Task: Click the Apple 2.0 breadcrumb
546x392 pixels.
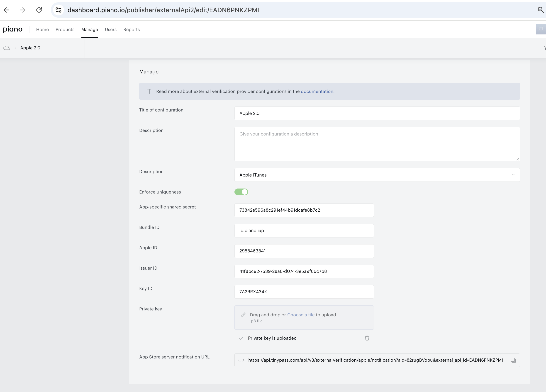Action: point(30,48)
